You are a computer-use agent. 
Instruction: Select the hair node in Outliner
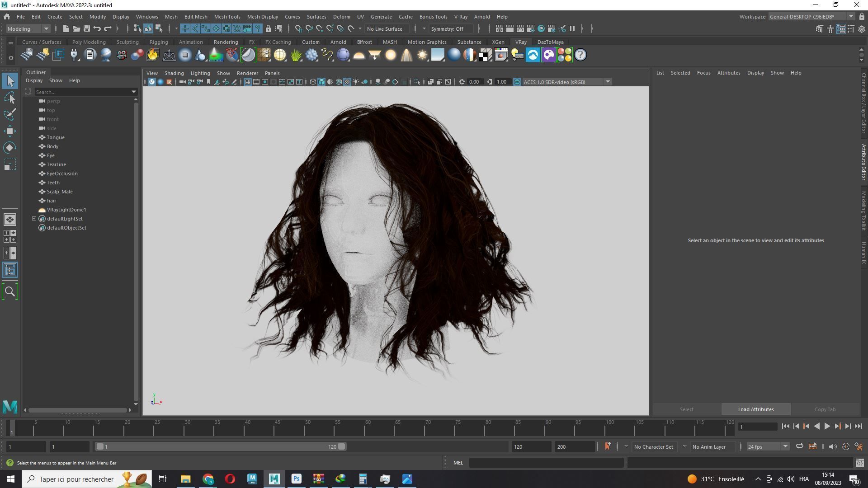(52, 201)
